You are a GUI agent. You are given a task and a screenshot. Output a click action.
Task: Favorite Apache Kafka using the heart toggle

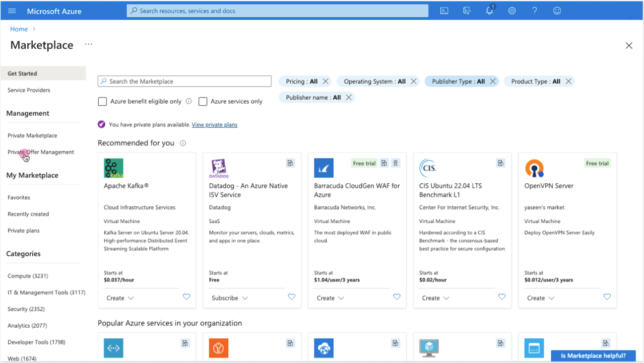click(x=186, y=297)
